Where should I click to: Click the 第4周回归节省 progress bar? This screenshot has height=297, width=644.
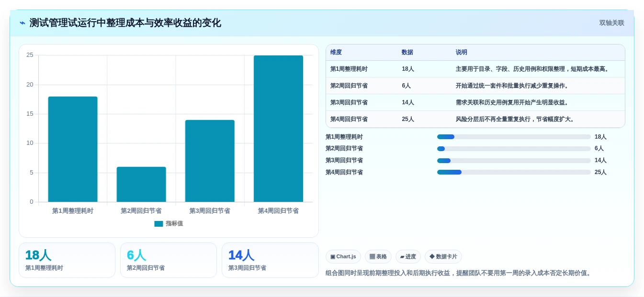[x=514, y=172]
